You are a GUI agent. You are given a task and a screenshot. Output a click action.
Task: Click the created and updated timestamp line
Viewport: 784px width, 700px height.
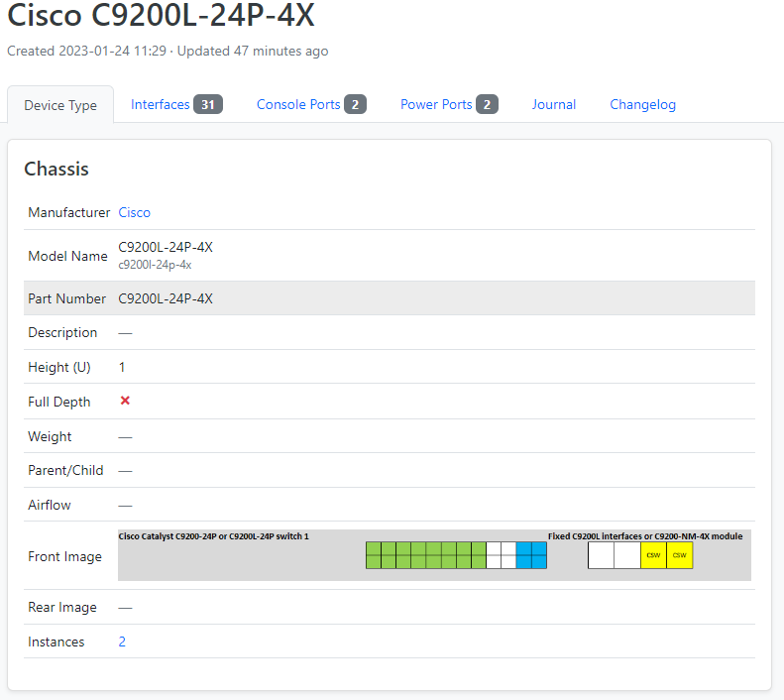[x=168, y=51]
